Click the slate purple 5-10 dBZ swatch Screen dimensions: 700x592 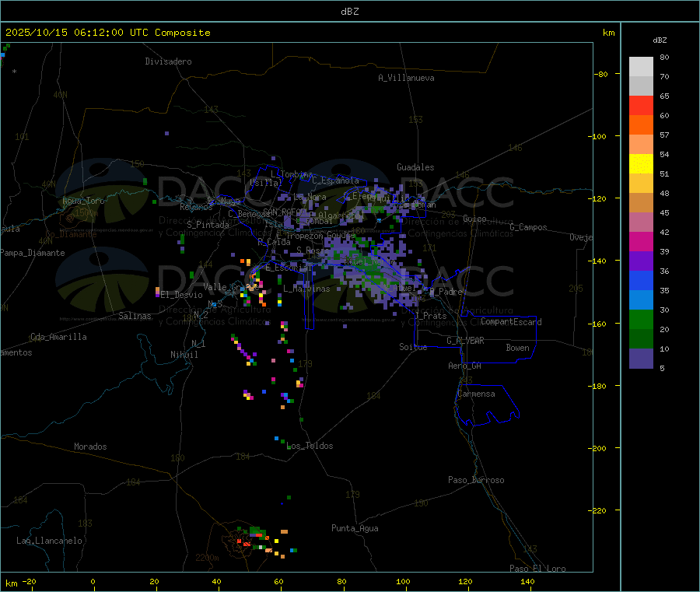coord(641,359)
